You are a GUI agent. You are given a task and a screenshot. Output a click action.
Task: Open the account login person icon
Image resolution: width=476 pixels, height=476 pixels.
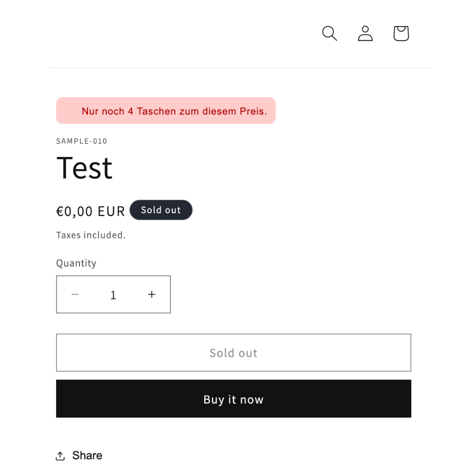click(x=365, y=33)
